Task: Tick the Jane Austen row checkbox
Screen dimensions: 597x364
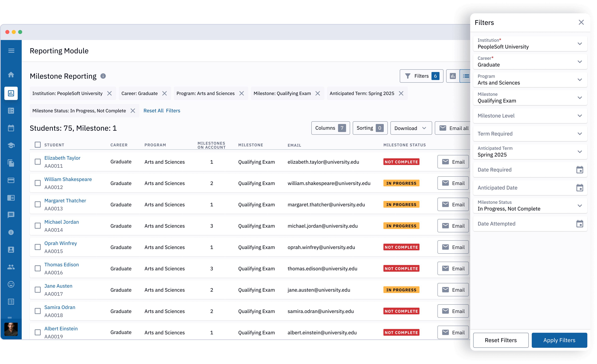Action: tap(38, 289)
